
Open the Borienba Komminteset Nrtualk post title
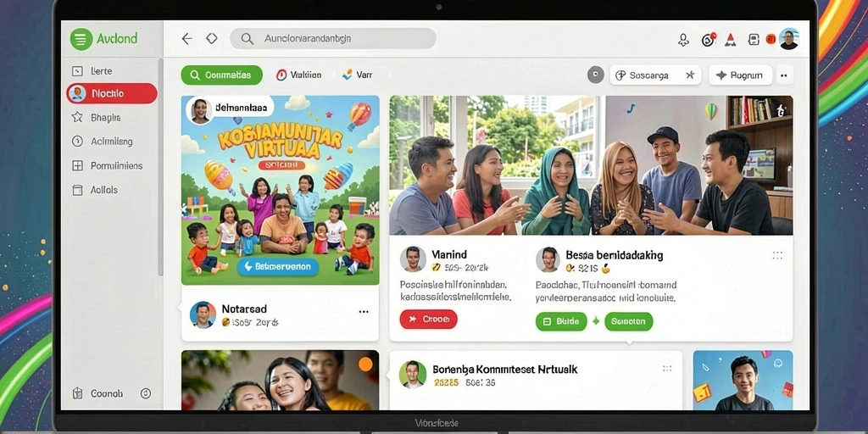505,369
